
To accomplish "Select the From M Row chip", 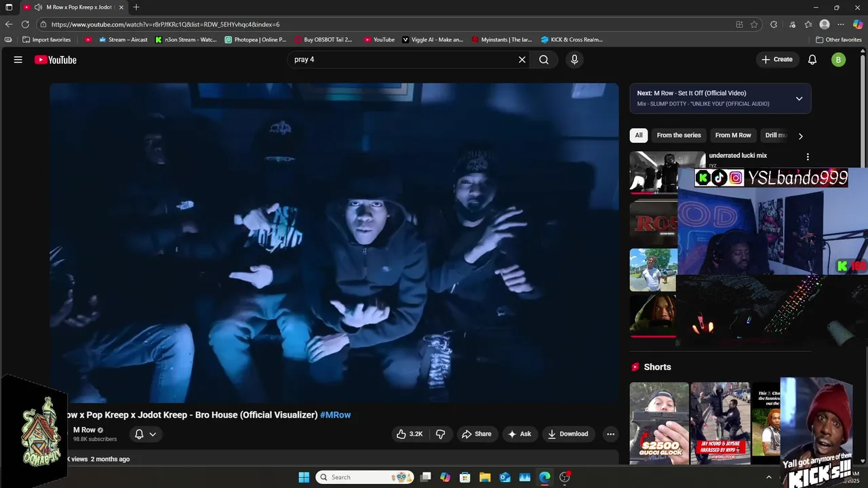I will (x=733, y=136).
